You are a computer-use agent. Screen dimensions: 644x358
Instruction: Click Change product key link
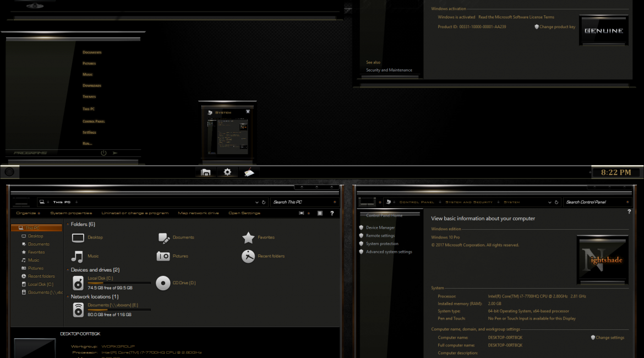(558, 27)
